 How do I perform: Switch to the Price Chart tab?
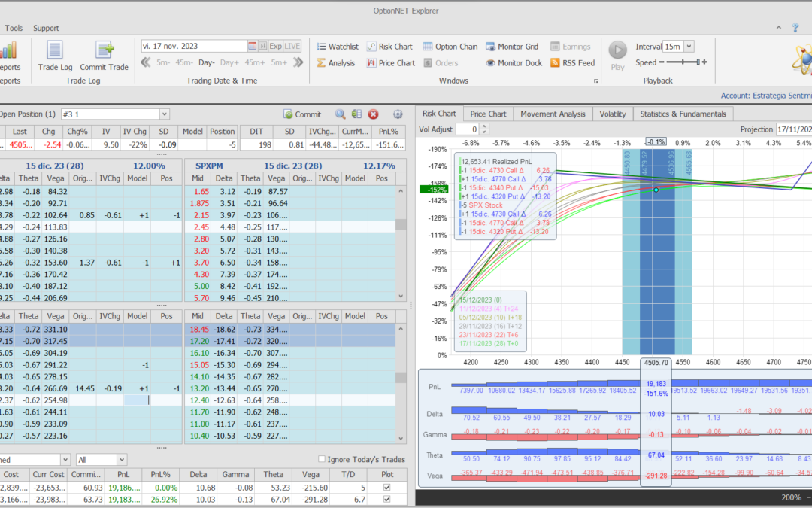[x=488, y=114]
